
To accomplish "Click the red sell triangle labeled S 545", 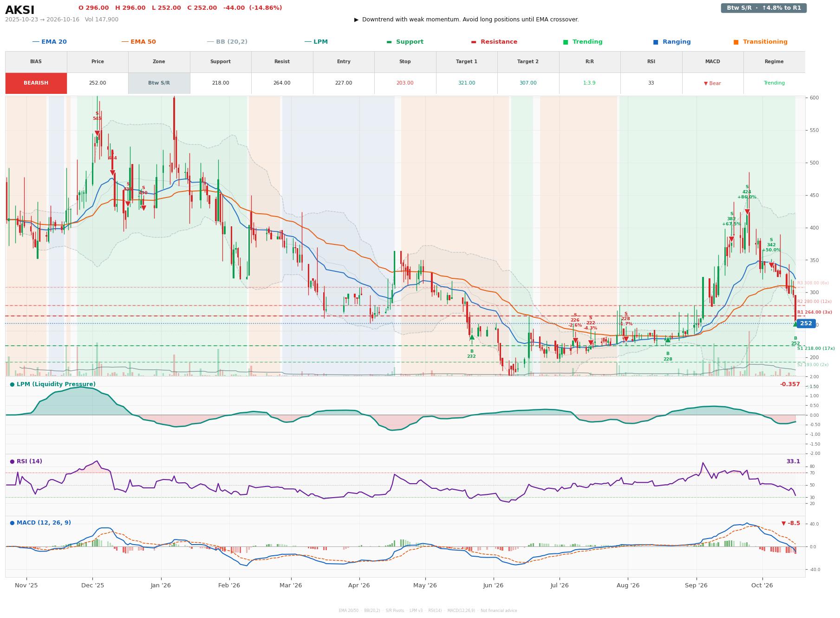I will 97,133.
